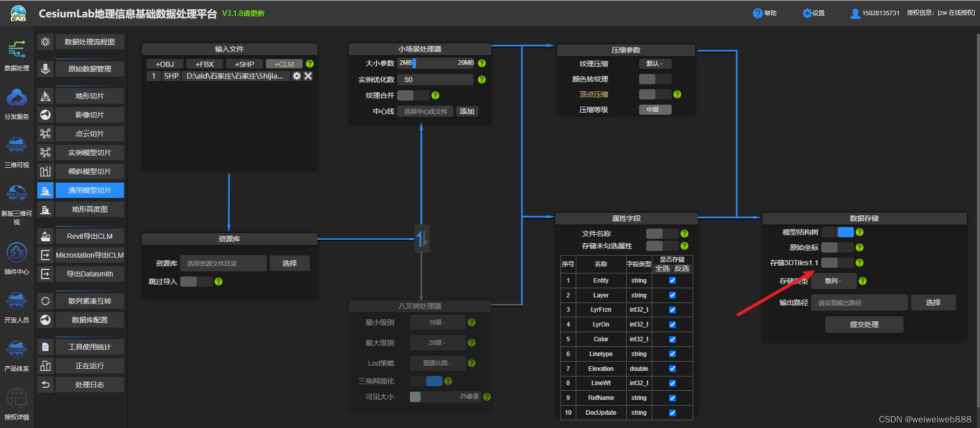Toggle the 纹理合并 switch
Viewport: 980px width, 428px height.
point(413,95)
